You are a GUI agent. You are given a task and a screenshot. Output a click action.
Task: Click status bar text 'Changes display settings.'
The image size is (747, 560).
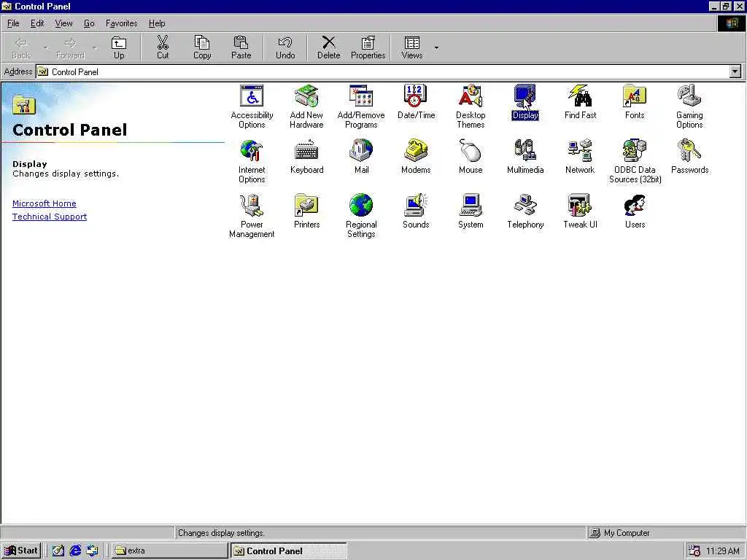pos(221,533)
